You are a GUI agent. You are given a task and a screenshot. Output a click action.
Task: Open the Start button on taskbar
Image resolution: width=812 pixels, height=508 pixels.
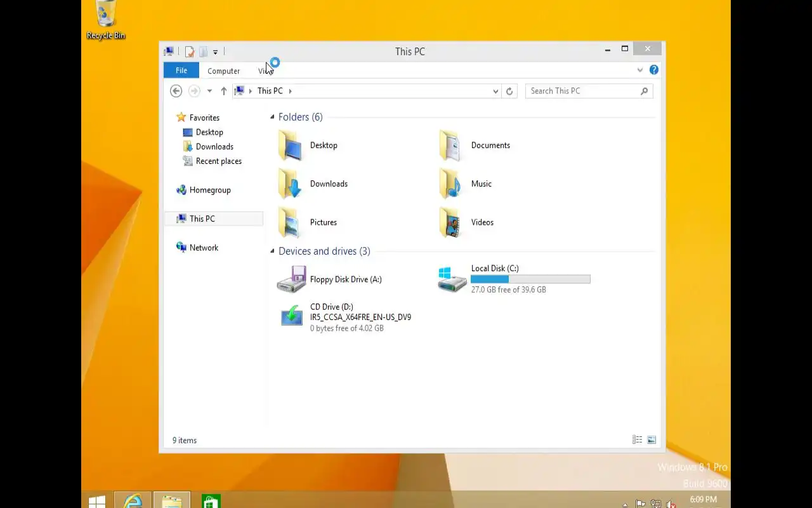[96, 500]
